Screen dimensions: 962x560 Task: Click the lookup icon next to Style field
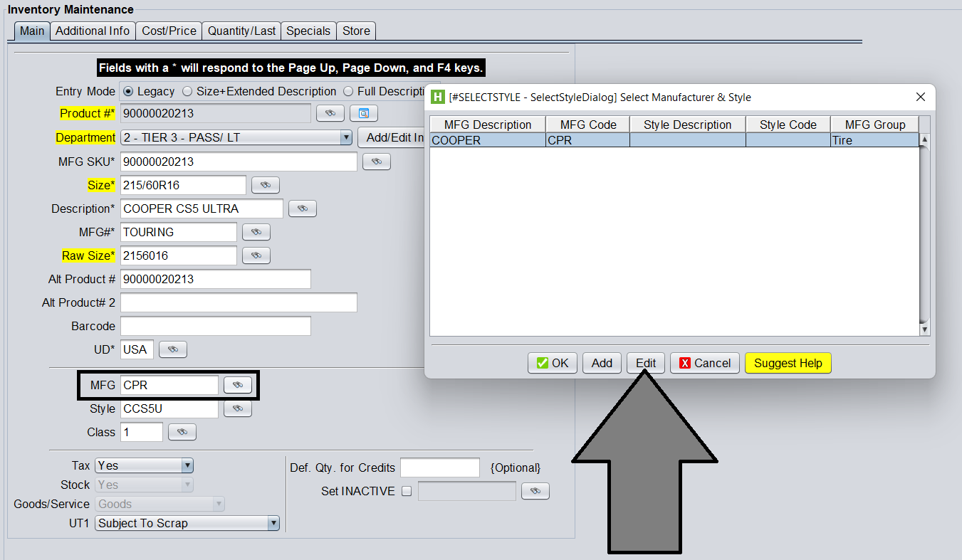click(x=238, y=409)
